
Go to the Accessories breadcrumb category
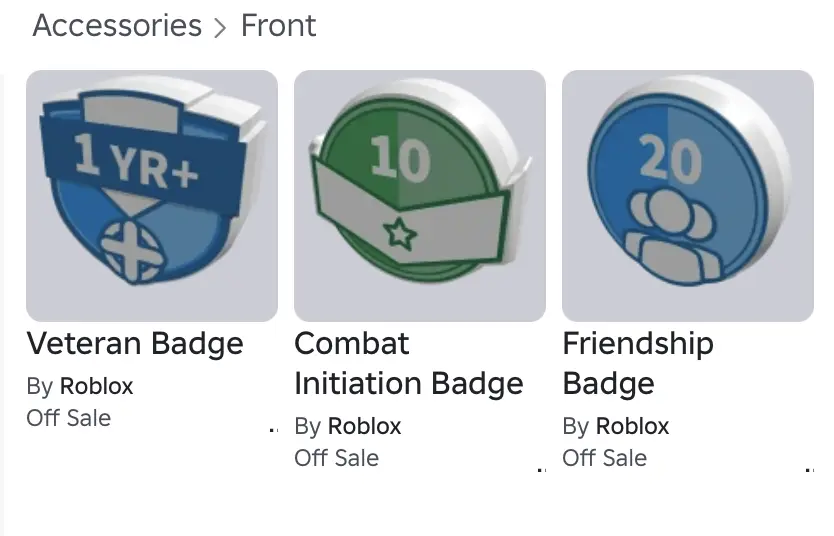click(117, 25)
